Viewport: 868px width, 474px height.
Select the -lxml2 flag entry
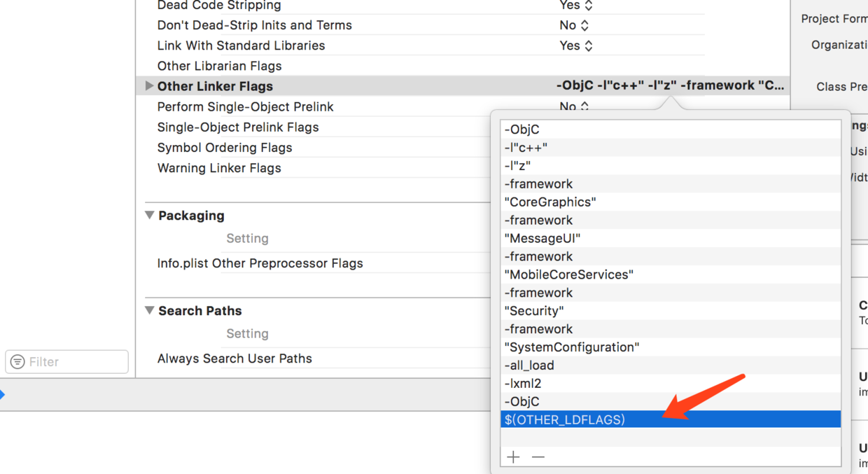coord(671,384)
